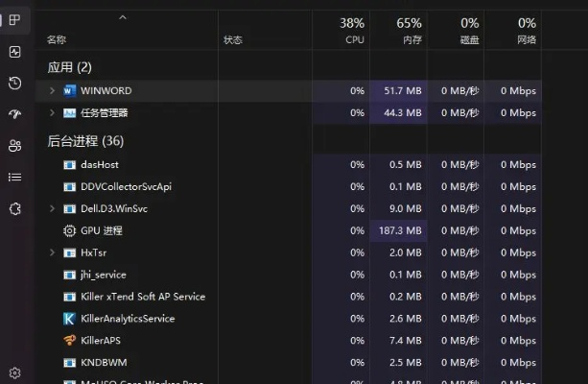Expand the WINWORD process group
588x384 pixels.
tap(52, 90)
